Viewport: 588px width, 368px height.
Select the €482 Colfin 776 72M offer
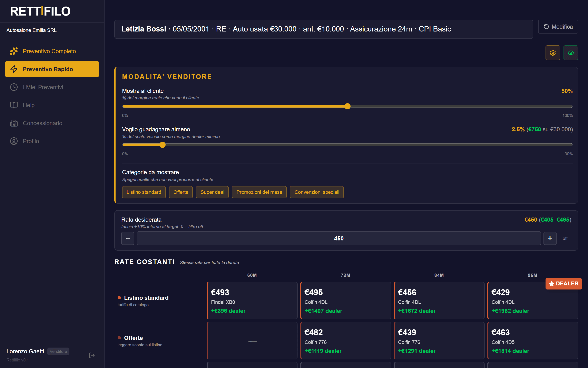coord(345,340)
